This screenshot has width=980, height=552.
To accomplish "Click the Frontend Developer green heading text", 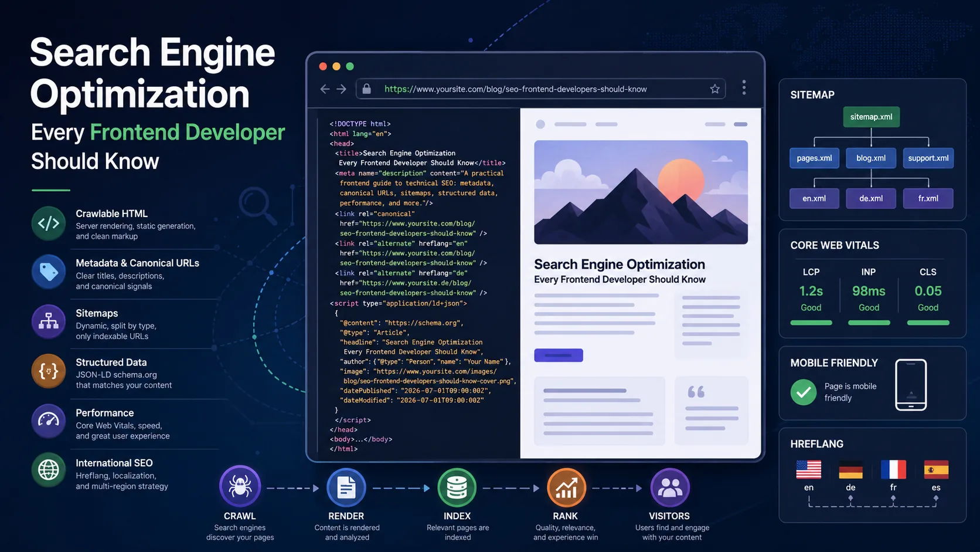I will 187,133.
